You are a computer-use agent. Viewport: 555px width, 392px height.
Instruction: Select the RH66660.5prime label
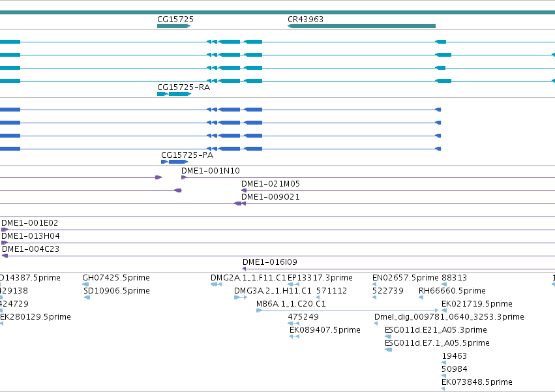point(452,291)
